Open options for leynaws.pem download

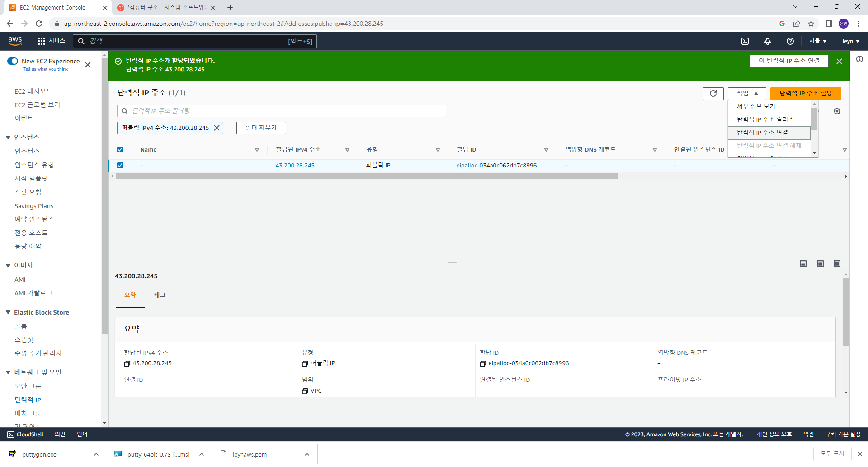coord(307,455)
